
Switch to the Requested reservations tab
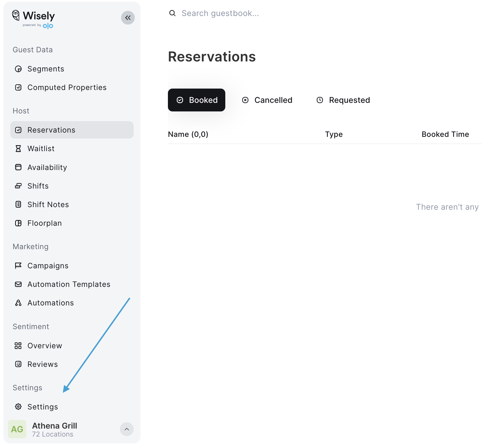343,100
